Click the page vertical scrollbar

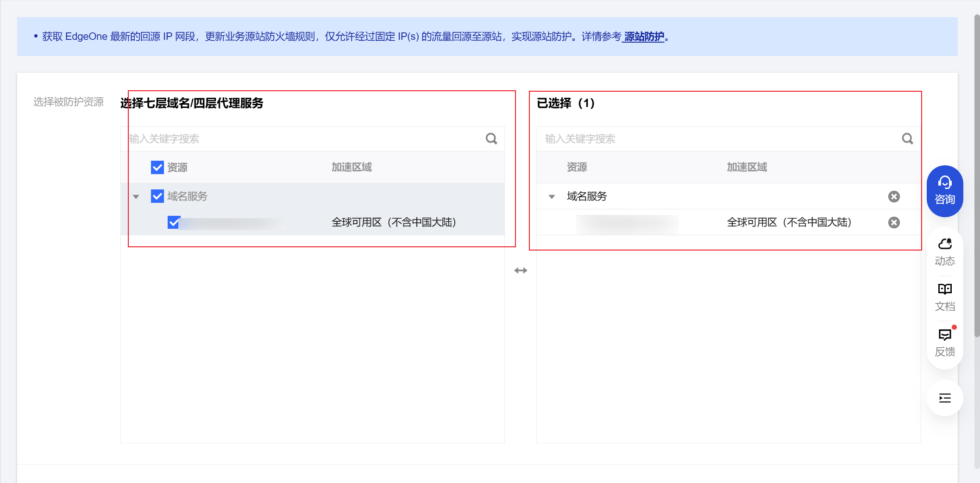977,176
